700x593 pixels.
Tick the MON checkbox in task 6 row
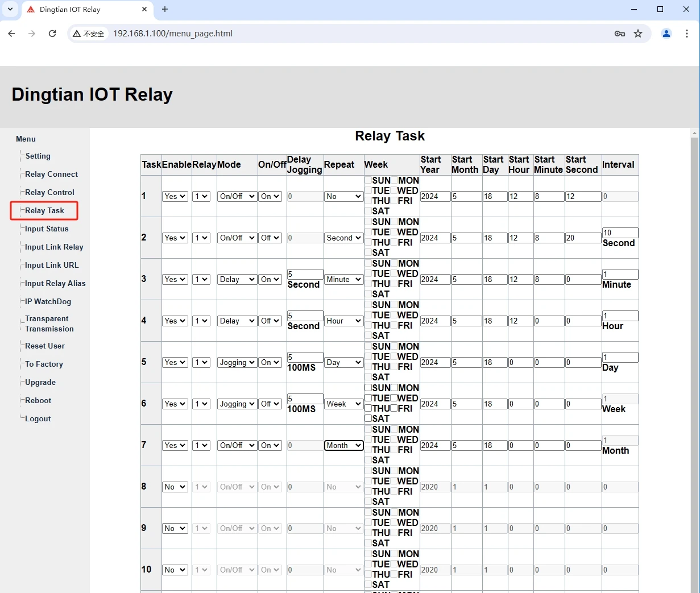point(394,388)
